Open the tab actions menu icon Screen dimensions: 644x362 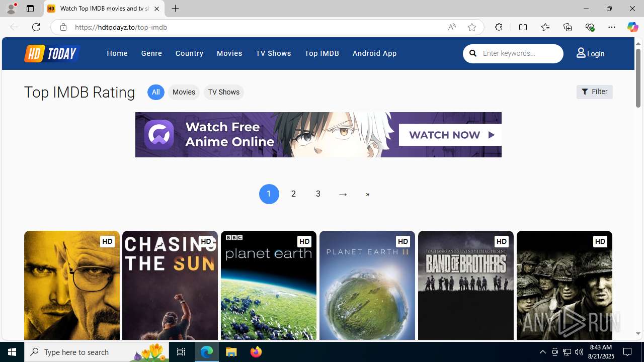tap(30, 9)
